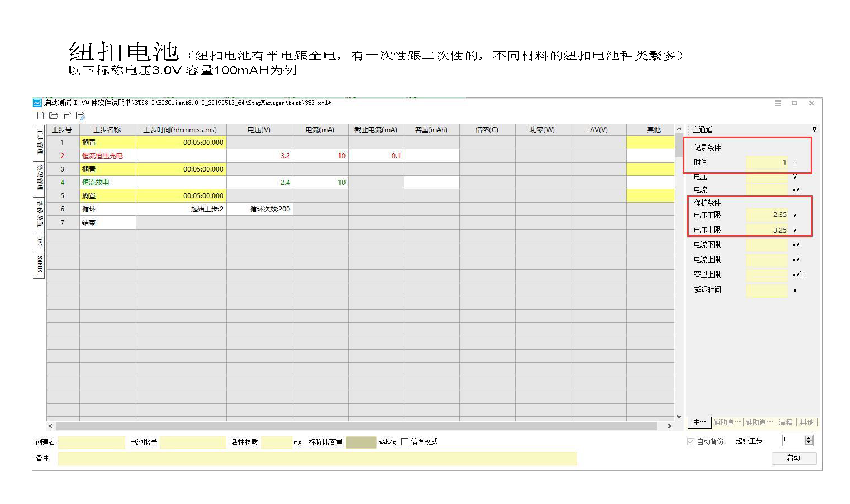Toggle the 倍率模式 checkbox
The height and width of the screenshot is (504, 850).
pyautogui.click(x=404, y=442)
